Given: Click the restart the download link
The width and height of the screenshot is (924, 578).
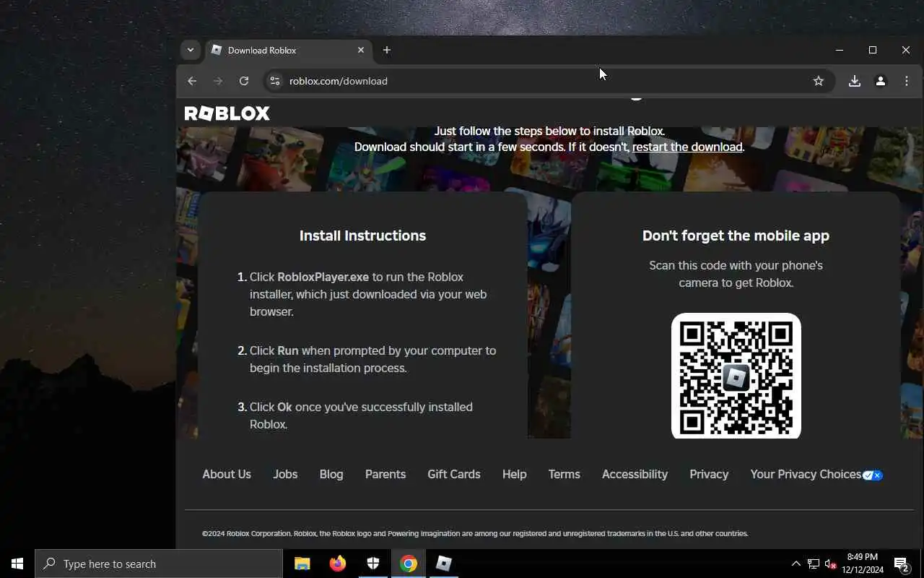Looking at the screenshot, I should point(687,147).
